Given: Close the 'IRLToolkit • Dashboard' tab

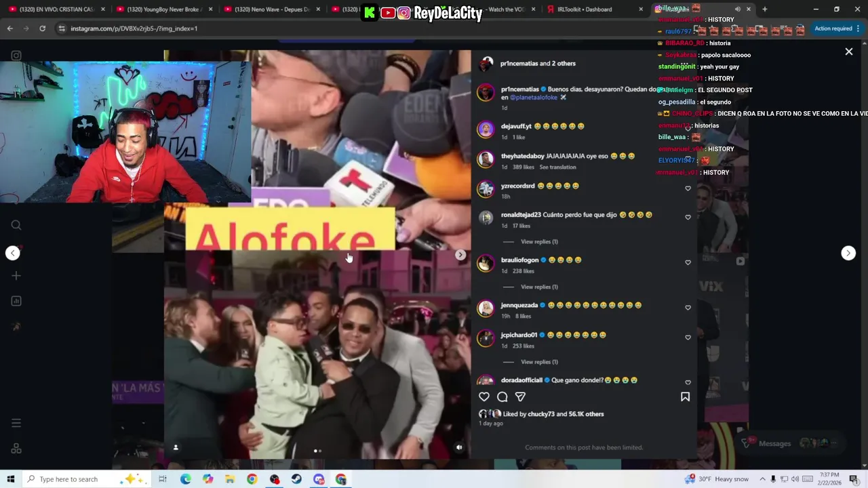Looking at the screenshot, I should (x=641, y=9).
